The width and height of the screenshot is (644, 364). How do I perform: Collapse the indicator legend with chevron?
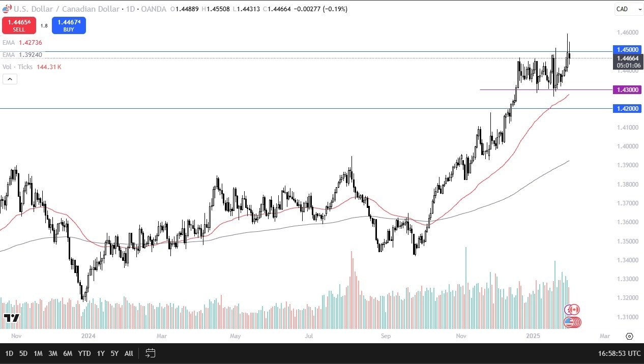[x=10, y=79]
